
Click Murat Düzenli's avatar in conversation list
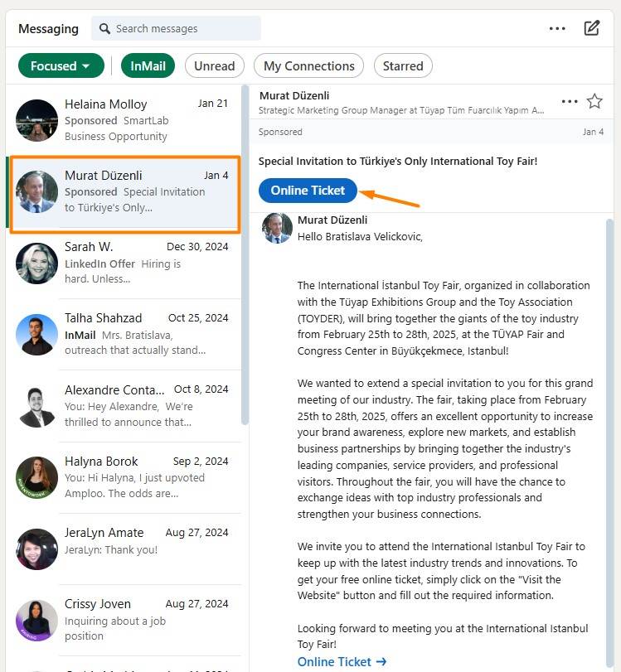(36, 192)
